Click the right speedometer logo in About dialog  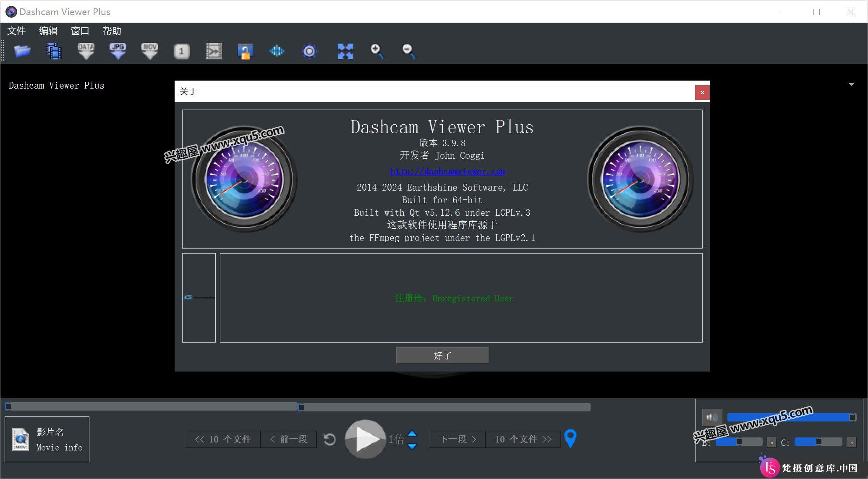[x=640, y=179]
